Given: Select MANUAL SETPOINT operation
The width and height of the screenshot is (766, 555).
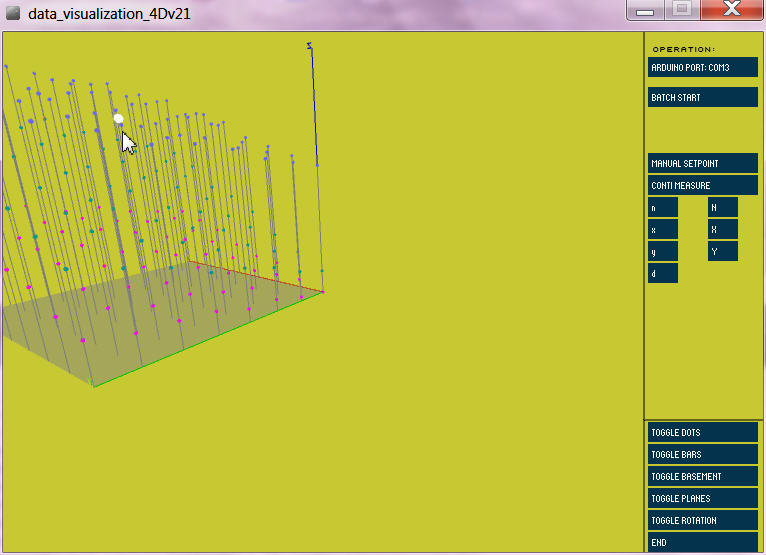Looking at the screenshot, I should [702, 163].
